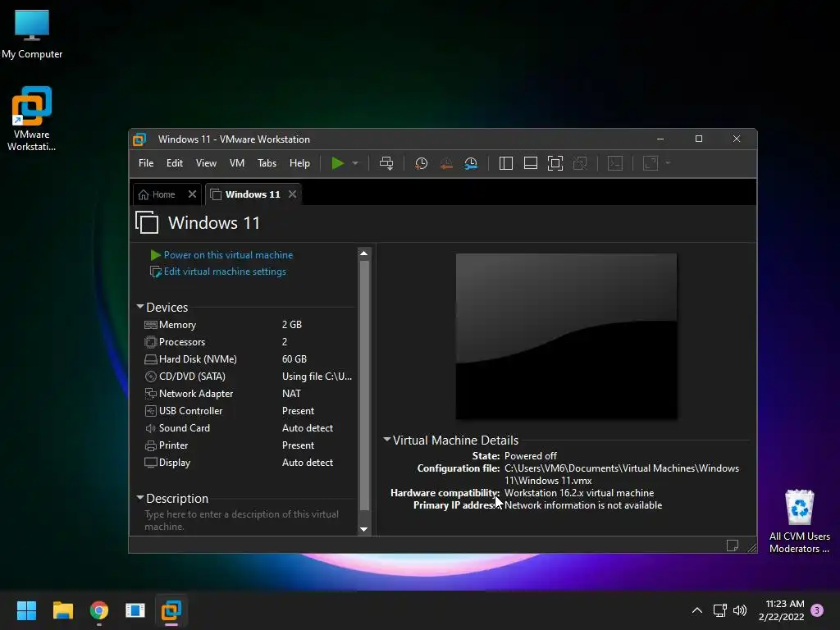The image size is (840, 630).
Task: Select the CD/DVD (SATA) device
Action: 248,376
